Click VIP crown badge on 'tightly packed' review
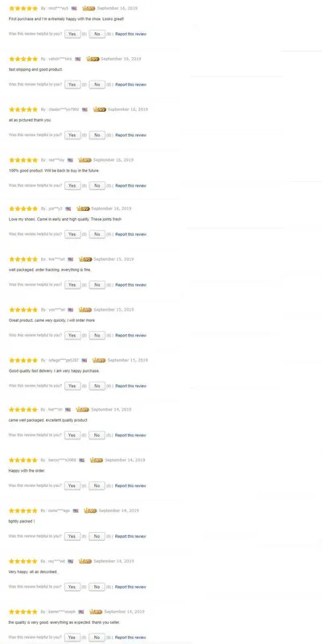Image resolution: width=322 pixels, height=644 pixels. [x=90, y=510]
